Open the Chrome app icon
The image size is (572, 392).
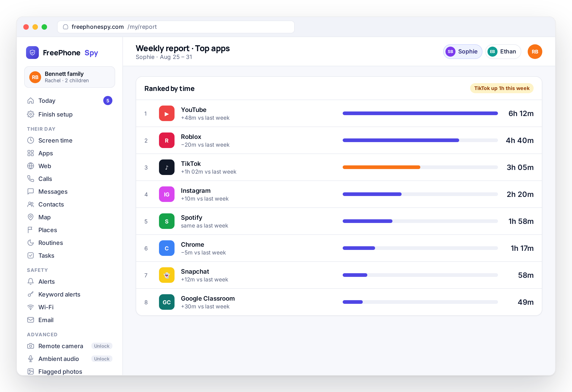[x=167, y=248]
